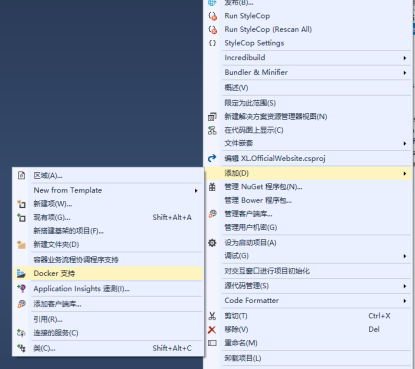Choose 连接的服务(C)
The height and width of the screenshot is (369, 415).
click(56, 333)
